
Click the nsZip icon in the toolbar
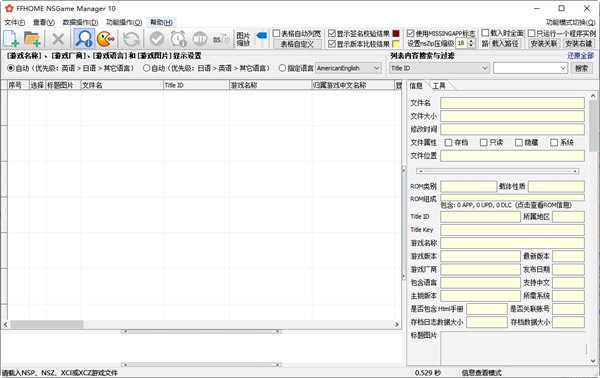221,39
